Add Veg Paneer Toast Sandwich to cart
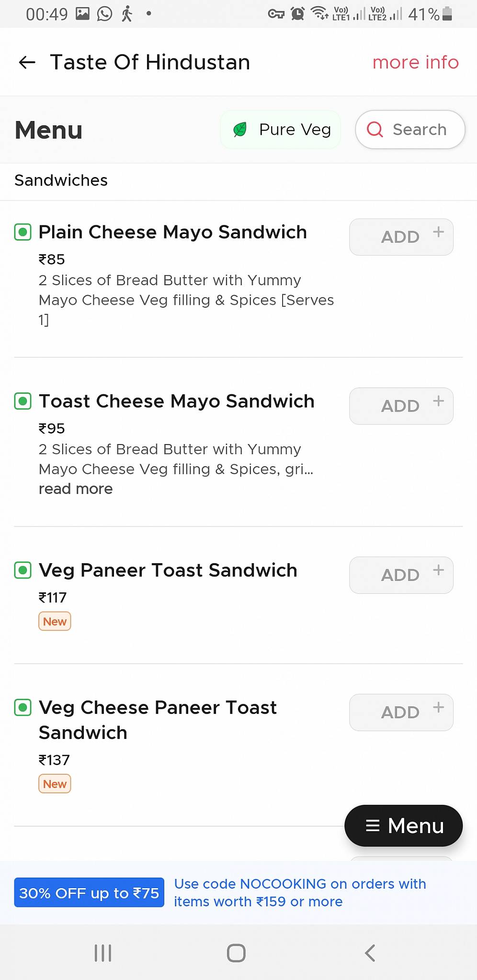Image resolution: width=477 pixels, height=980 pixels. 401,575
